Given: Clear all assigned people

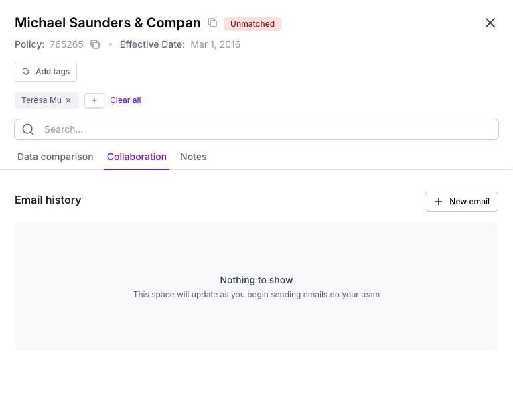Looking at the screenshot, I should (125, 100).
